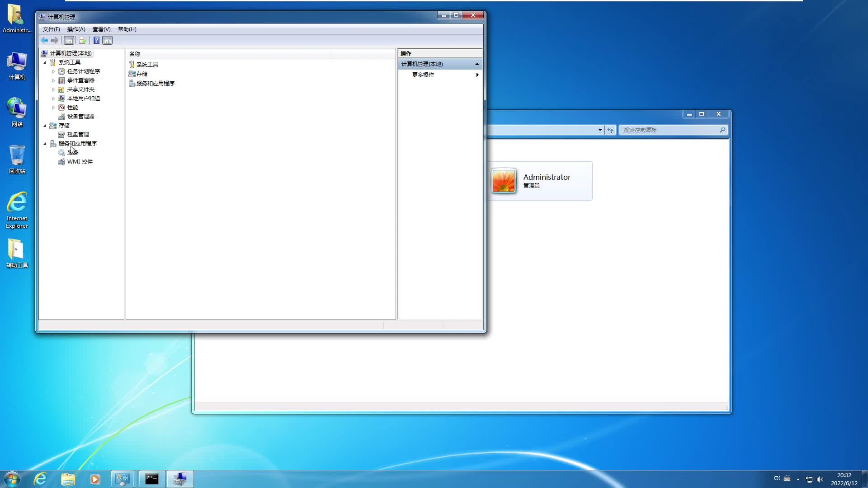Screen dimensions: 868x488
Task: Select 本地用户和组 in the tree
Action: pos(84,99)
